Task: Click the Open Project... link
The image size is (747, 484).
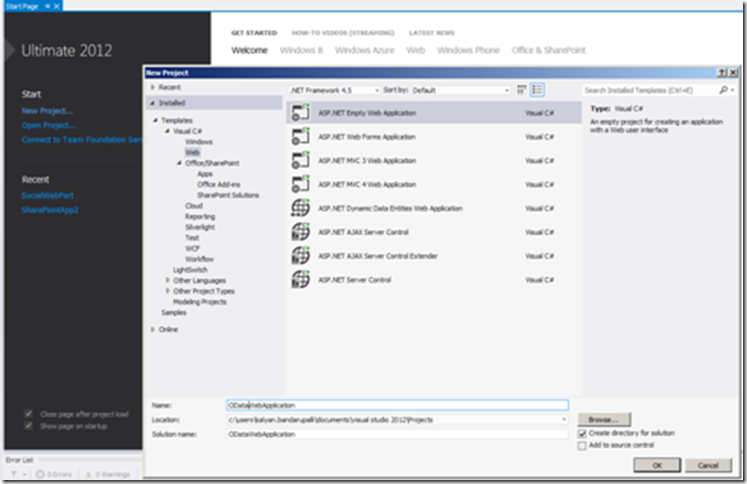Action: [x=49, y=125]
